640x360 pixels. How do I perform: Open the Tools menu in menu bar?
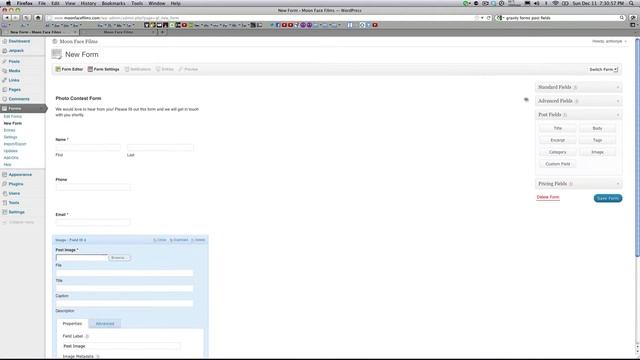137,3
